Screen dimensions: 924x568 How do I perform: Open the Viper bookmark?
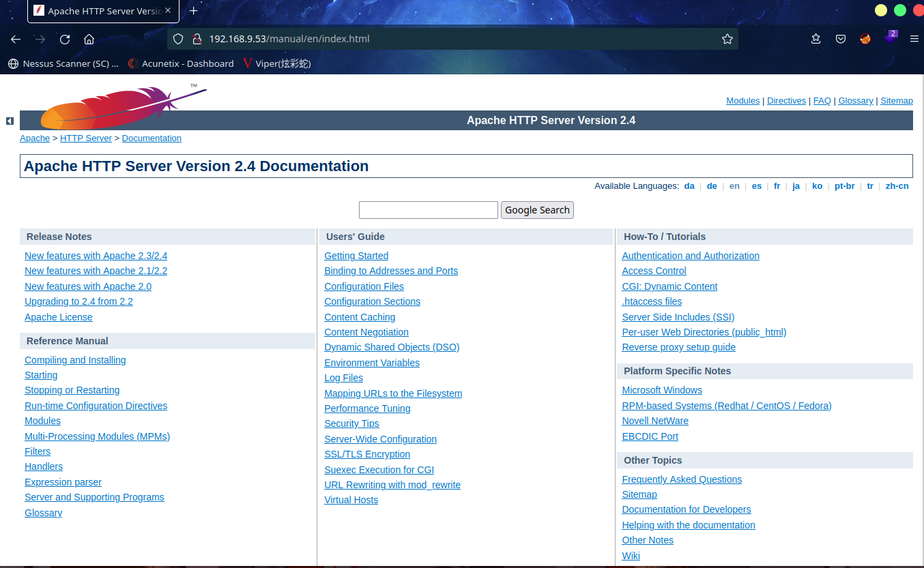tap(276, 63)
